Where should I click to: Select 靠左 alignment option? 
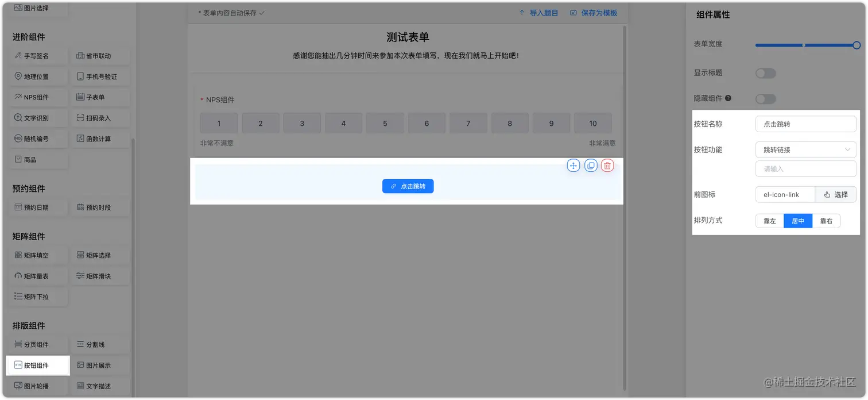pyautogui.click(x=770, y=221)
